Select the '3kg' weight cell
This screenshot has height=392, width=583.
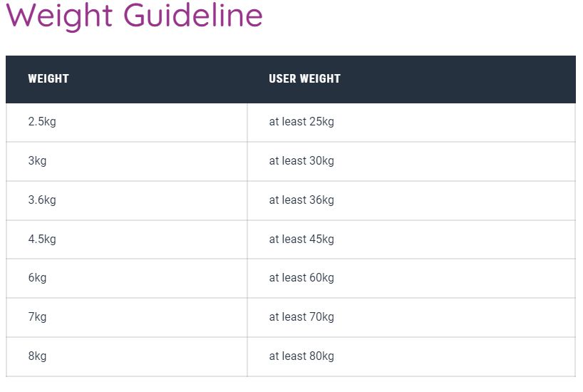(38, 161)
